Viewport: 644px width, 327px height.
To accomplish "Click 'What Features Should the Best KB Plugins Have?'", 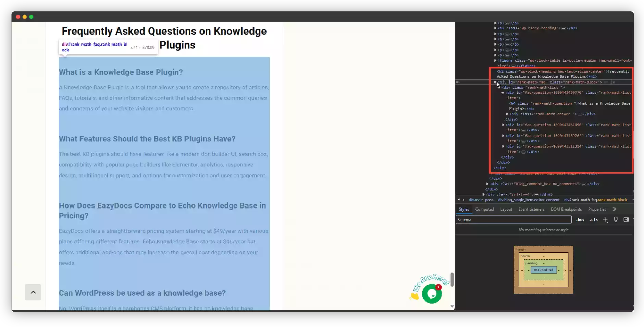I will click(147, 139).
